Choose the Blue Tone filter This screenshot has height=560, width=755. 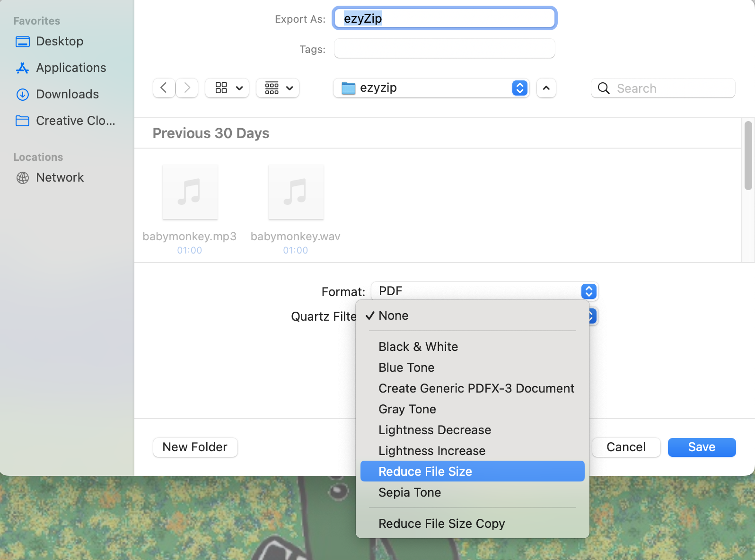472,367
